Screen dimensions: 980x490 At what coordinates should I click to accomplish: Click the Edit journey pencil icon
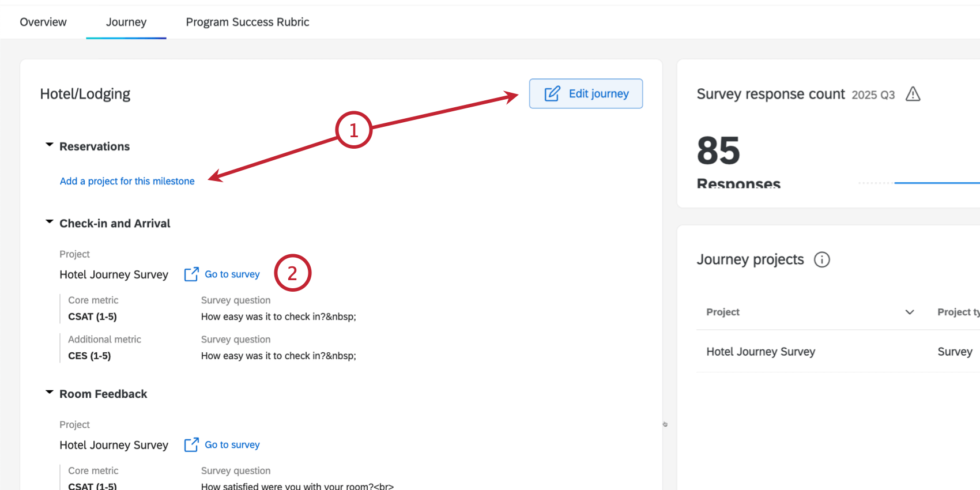[552, 93]
